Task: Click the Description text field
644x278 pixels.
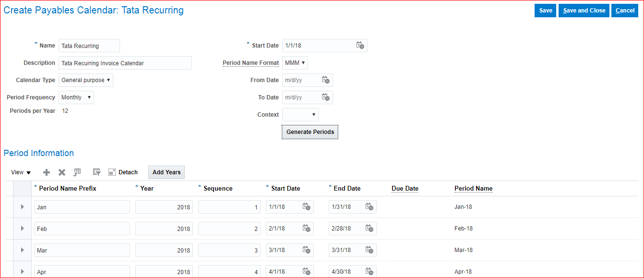Action: (x=125, y=63)
